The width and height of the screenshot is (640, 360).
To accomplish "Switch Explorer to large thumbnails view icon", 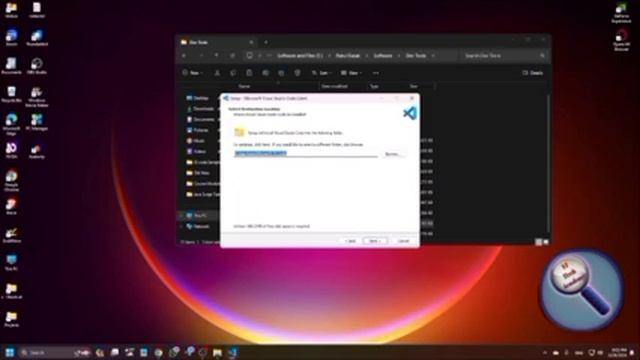I will 546,242.
